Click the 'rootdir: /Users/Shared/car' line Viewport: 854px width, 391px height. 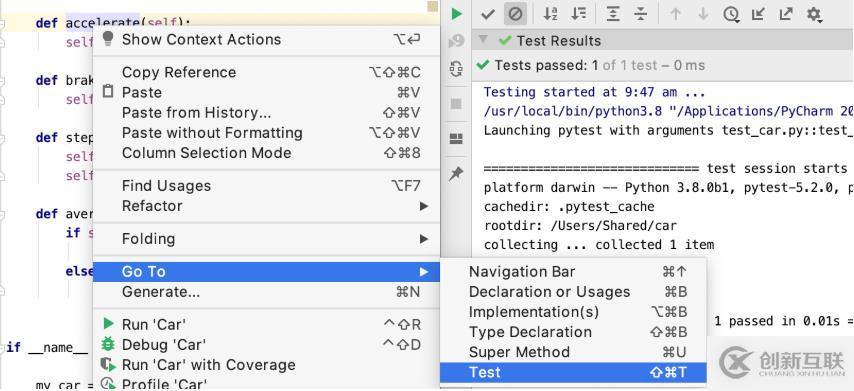pos(580,226)
